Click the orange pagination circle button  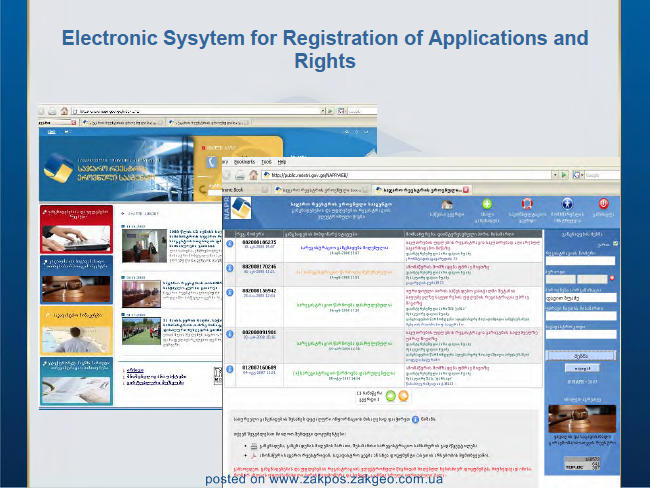click(403, 396)
